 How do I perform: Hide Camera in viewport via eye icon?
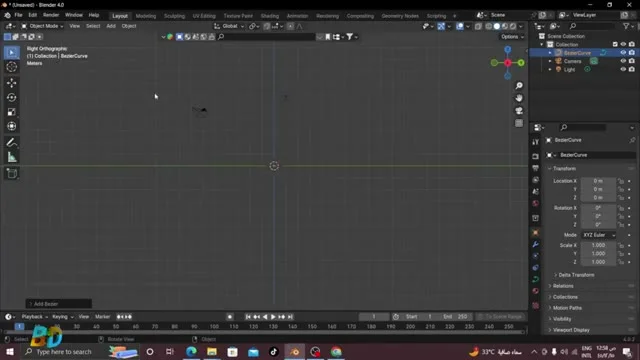[623, 61]
